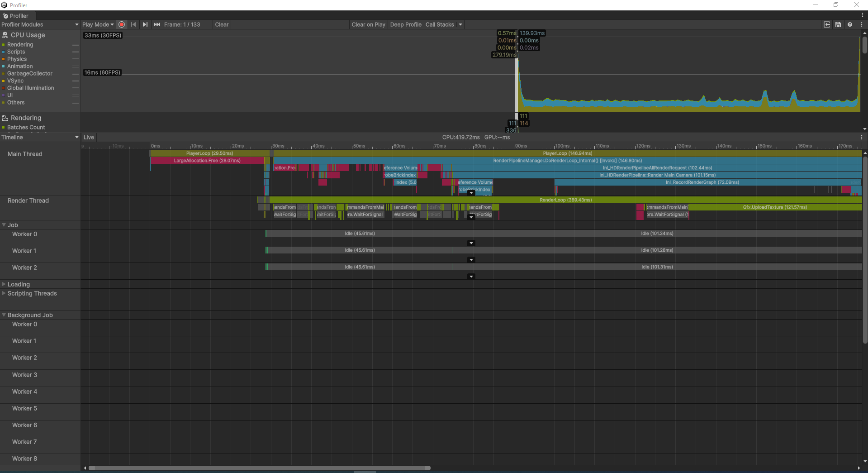Jump to the current frame

pyautogui.click(x=157, y=24)
